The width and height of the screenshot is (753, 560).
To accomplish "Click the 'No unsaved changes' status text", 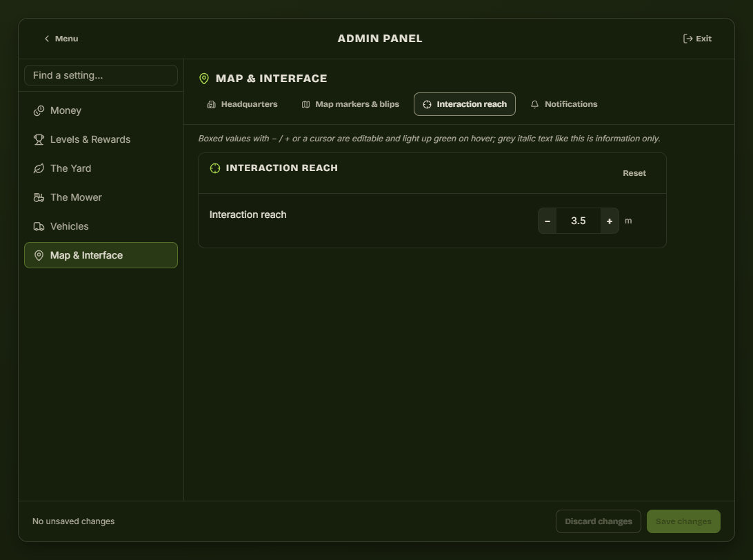I will coord(74,521).
